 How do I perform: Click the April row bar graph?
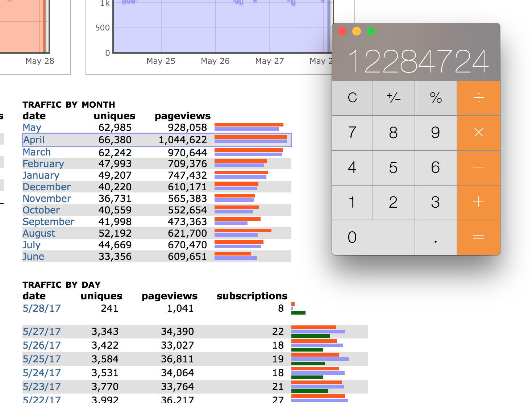[x=251, y=139]
